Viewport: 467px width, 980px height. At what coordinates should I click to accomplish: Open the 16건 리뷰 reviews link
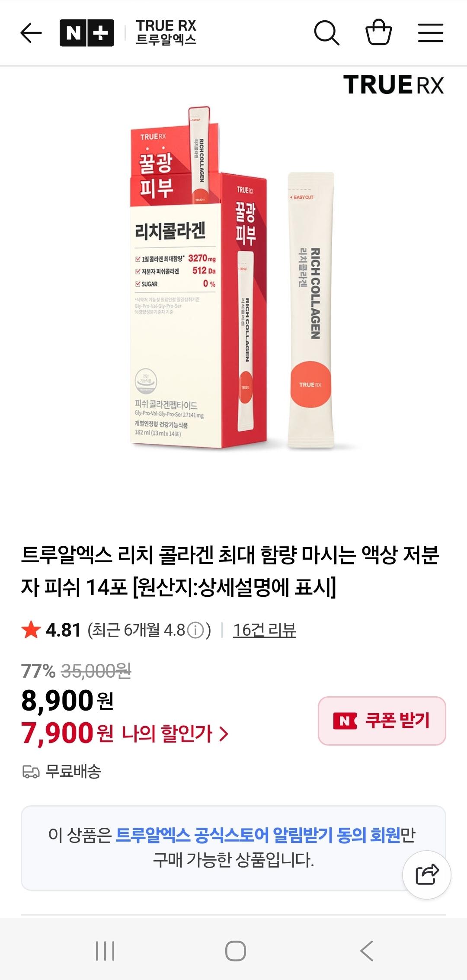[x=264, y=630]
